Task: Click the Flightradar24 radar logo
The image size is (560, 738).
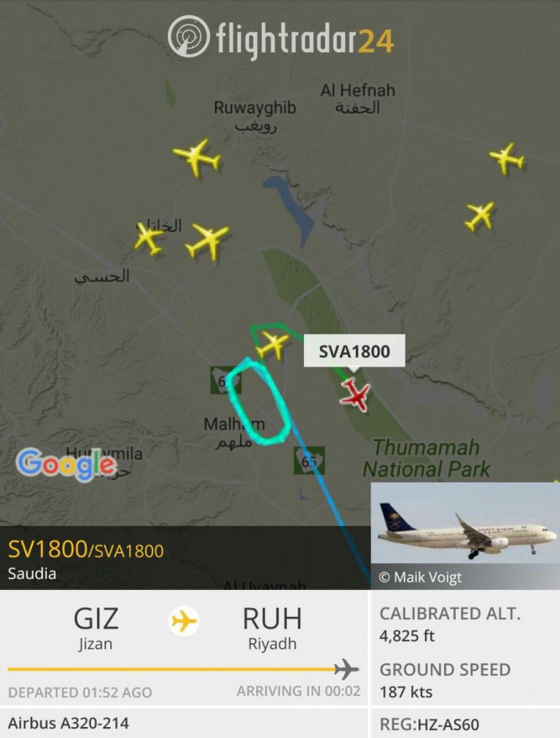Action: click(x=189, y=36)
